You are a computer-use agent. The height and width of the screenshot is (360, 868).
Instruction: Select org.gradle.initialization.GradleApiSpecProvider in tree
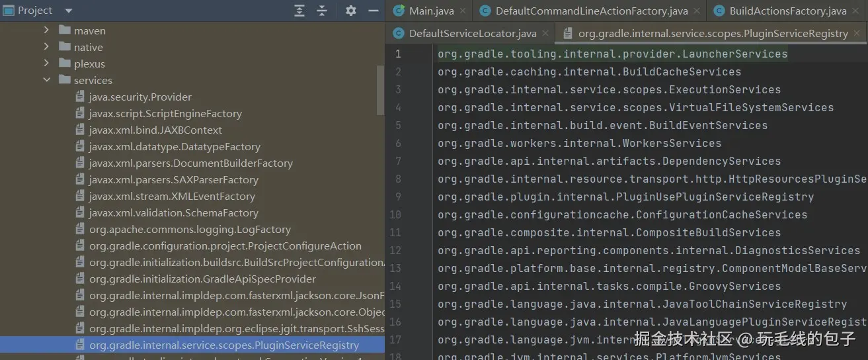[x=202, y=279]
